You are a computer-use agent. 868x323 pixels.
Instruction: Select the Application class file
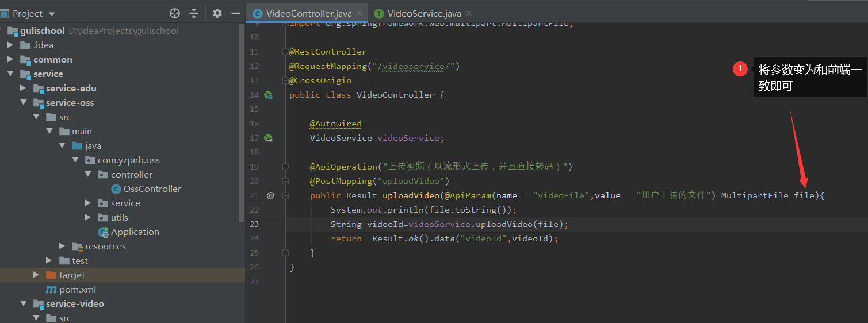[135, 232]
